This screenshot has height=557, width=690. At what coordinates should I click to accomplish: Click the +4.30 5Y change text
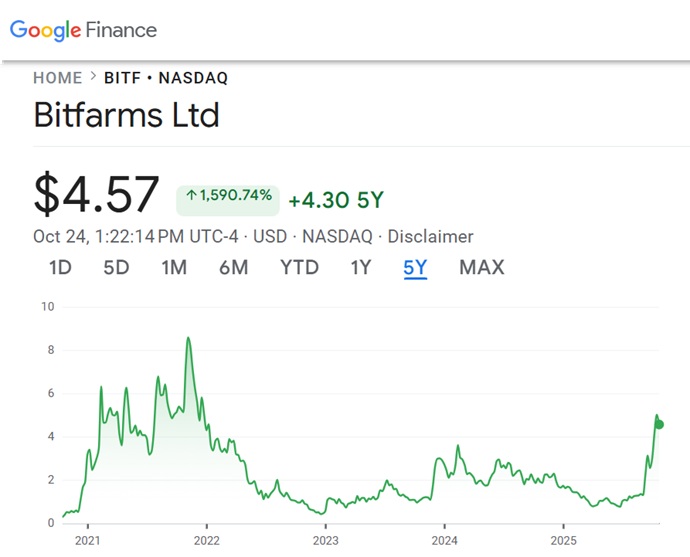335,200
